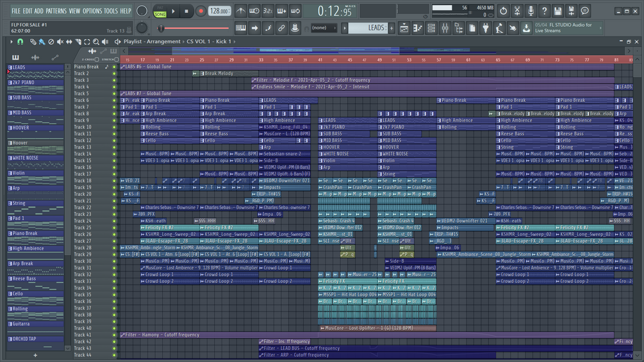Image resolution: width=644 pixels, height=362 pixels.
Task: Open the plugin picker plug icon
Action: (x=486, y=28)
